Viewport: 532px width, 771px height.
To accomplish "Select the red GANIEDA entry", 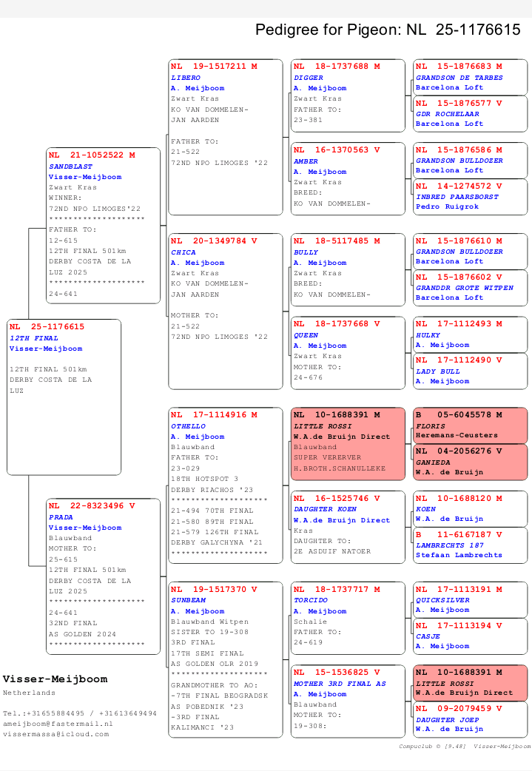I will pyautogui.click(x=470, y=461).
